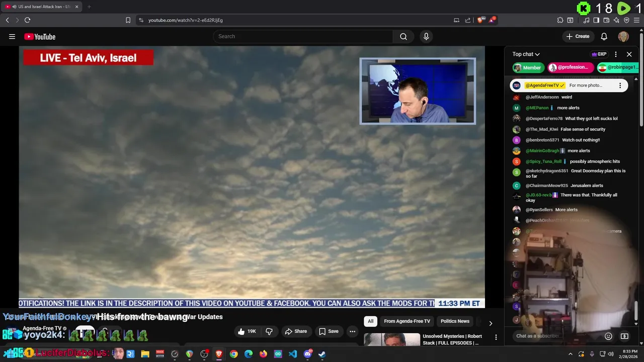The image size is (644, 362).
Task: Expand the Top chat dropdown
Action: coord(526,54)
